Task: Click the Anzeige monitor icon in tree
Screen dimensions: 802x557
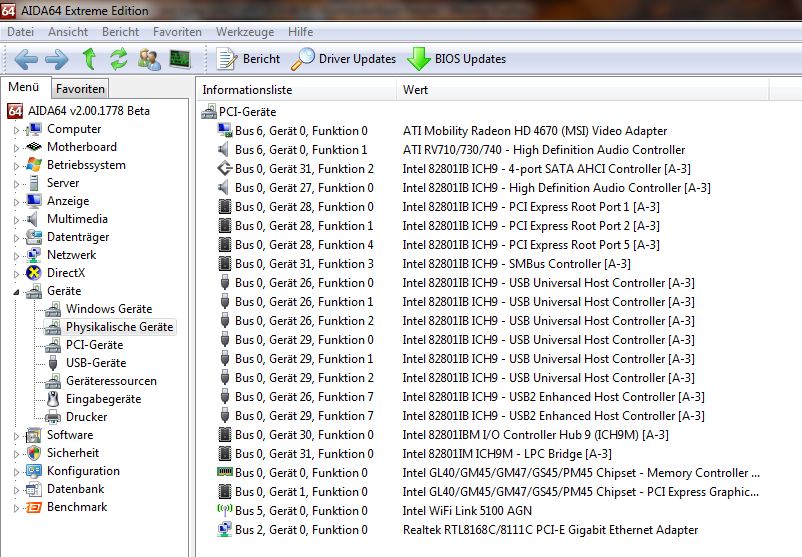Action: tap(34, 201)
